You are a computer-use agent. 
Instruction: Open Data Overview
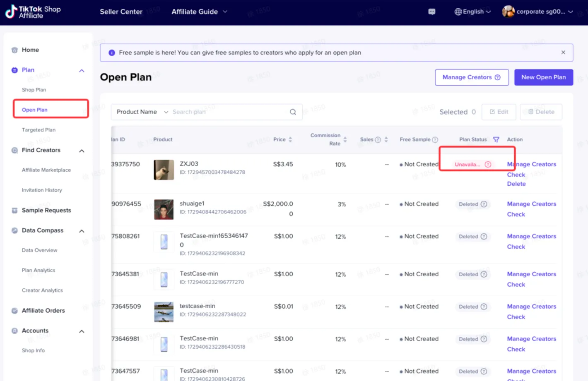click(39, 250)
